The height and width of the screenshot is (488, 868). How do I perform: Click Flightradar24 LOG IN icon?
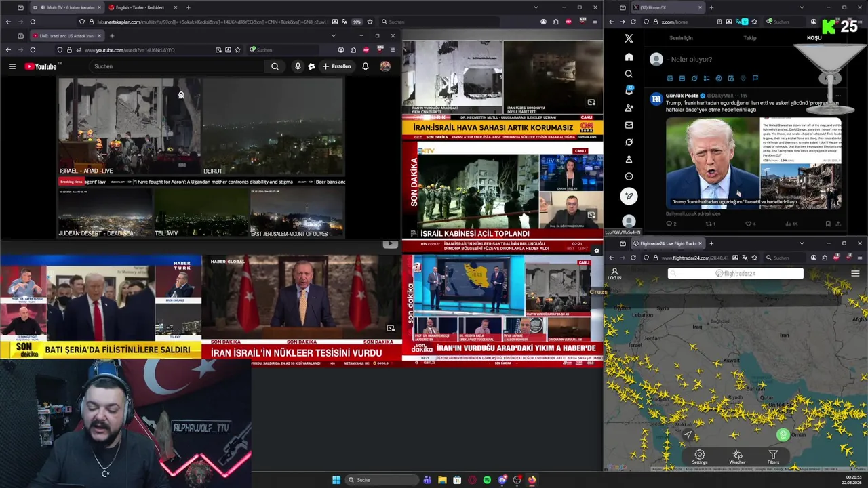(x=614, y=274)
